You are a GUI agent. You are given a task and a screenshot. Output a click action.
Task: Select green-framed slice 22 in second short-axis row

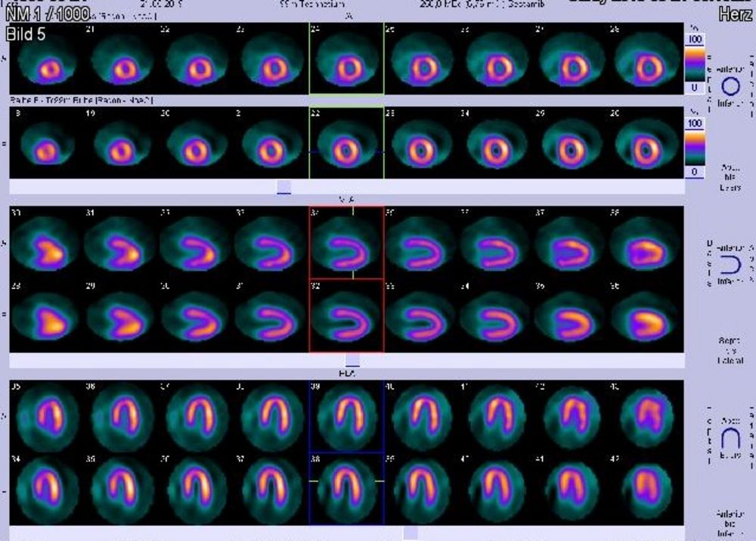(347, 143)
